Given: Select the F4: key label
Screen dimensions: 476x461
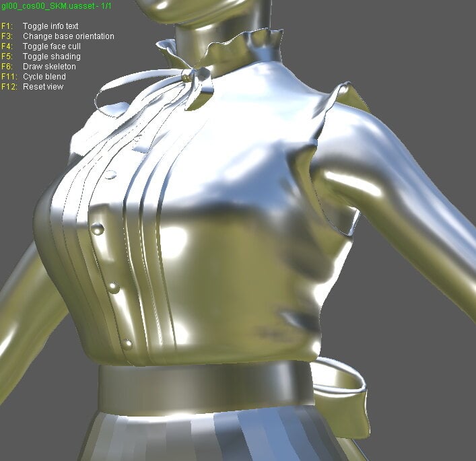Looking at the screenshot, I should pyautogui.click(x=7, y=46).
